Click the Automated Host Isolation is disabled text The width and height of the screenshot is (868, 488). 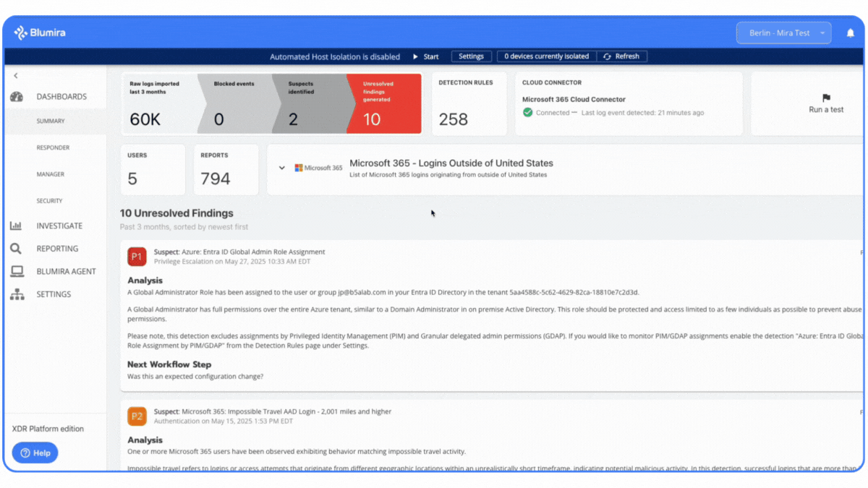335,56
